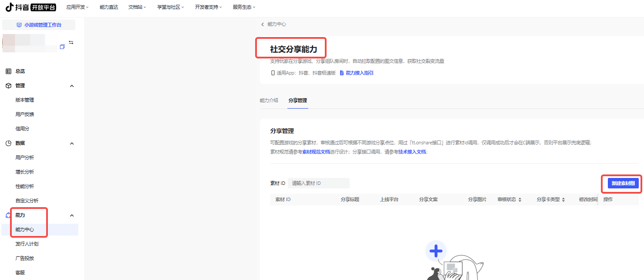This screenshot has height=280, width=644.
Task: Click the switch account arrows icon
Action: click(x=71, y=43)
